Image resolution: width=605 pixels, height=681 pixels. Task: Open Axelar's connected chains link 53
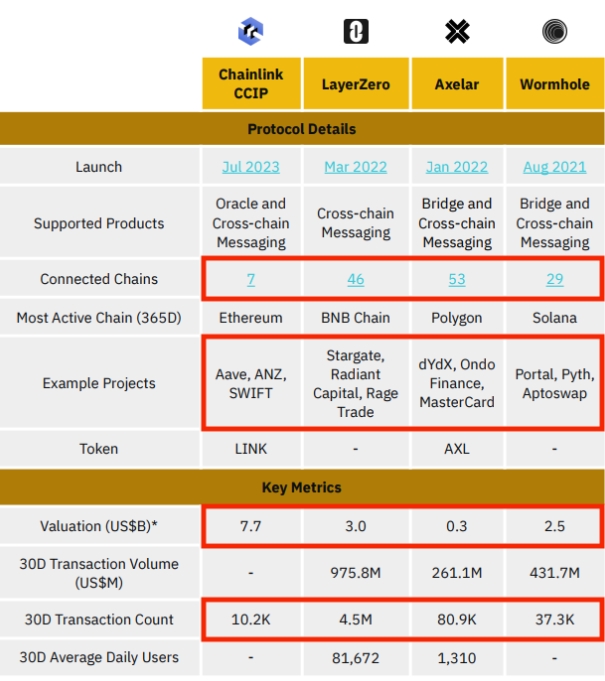457,279
